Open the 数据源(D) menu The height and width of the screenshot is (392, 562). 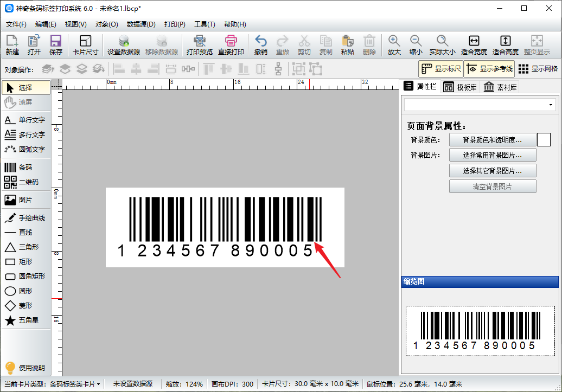141,24
